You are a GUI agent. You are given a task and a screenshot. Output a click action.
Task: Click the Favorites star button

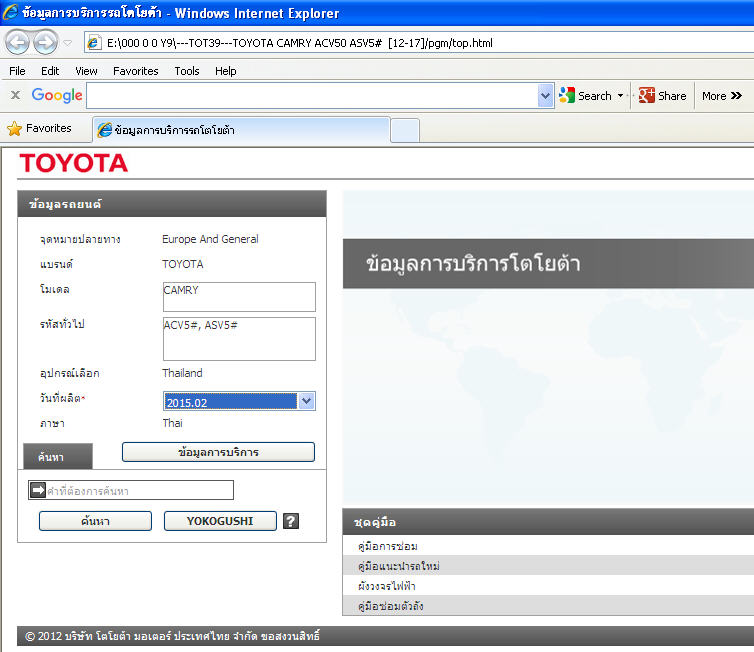tap(39, 128)
